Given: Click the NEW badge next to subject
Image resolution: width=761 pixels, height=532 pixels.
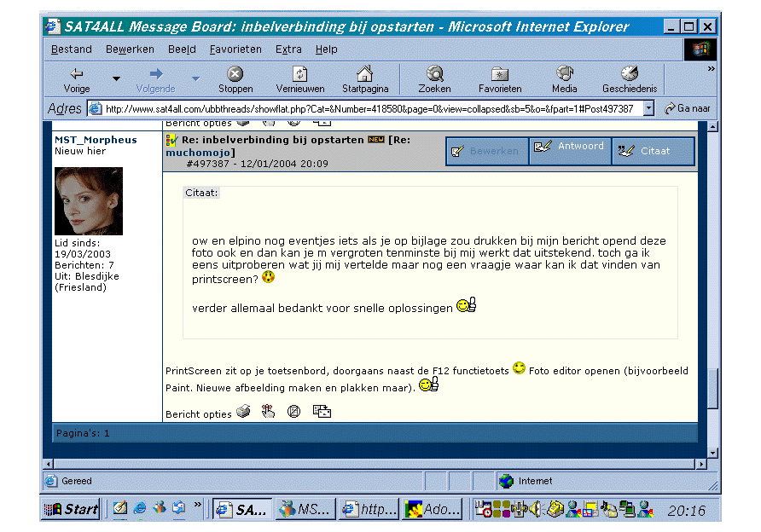Looking at the screenshot, I should [376, 139].
